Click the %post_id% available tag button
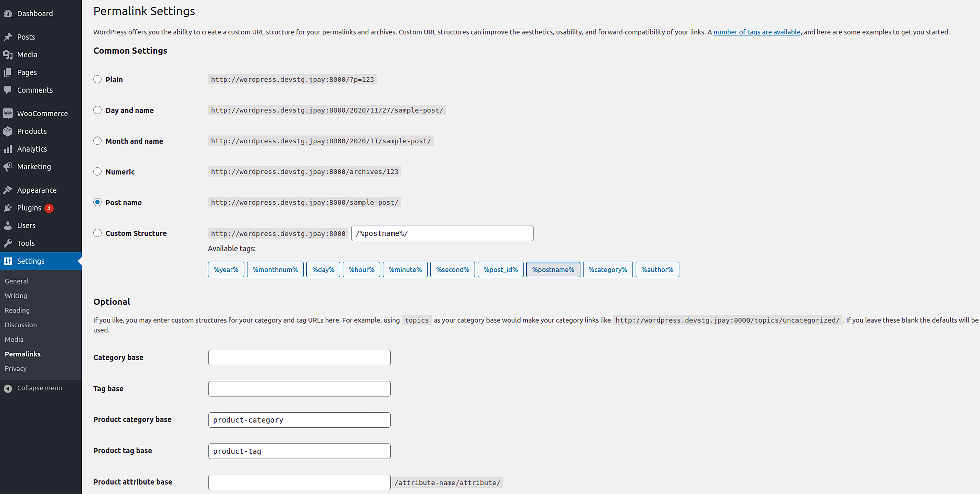 (x=500, y=270)
